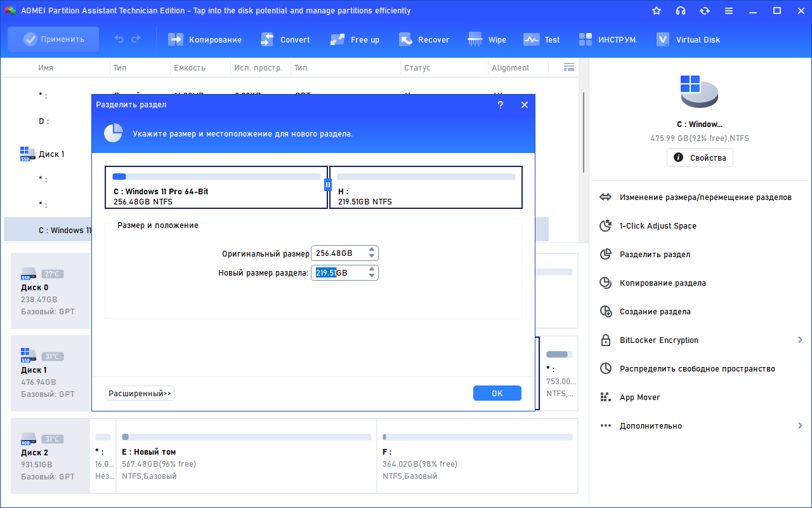Viewport: 812px width, 508px height.
Task: Open the Recover tool
Action: click(406, 39)
